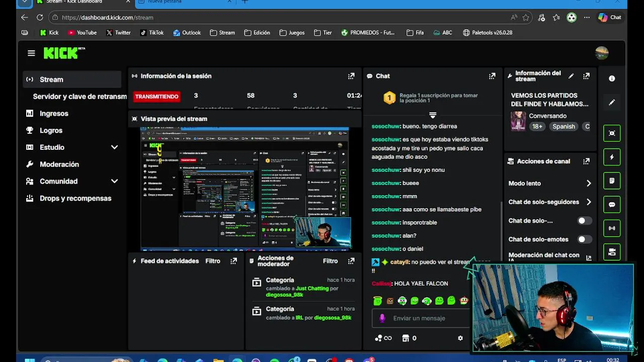The height and width of the screenshot is (362, 644).
Task: Toggle the broadcast signal widget in right sidebar
Action: click(612, 228)
